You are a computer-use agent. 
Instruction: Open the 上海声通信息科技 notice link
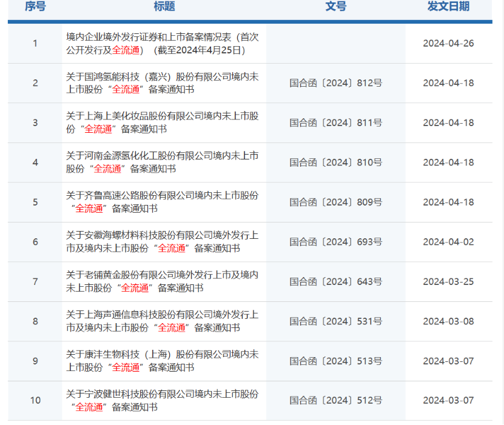(x=163, y=321)
